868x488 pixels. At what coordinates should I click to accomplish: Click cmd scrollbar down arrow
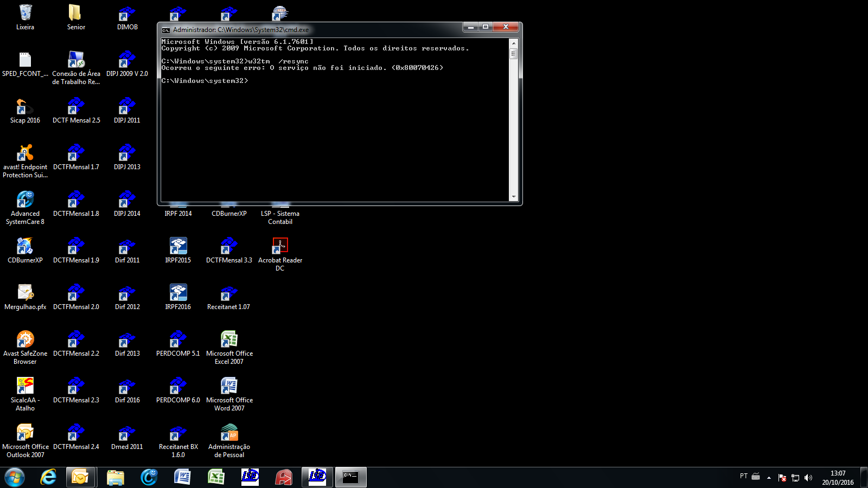pyautogui.click(x=513, y=197)
